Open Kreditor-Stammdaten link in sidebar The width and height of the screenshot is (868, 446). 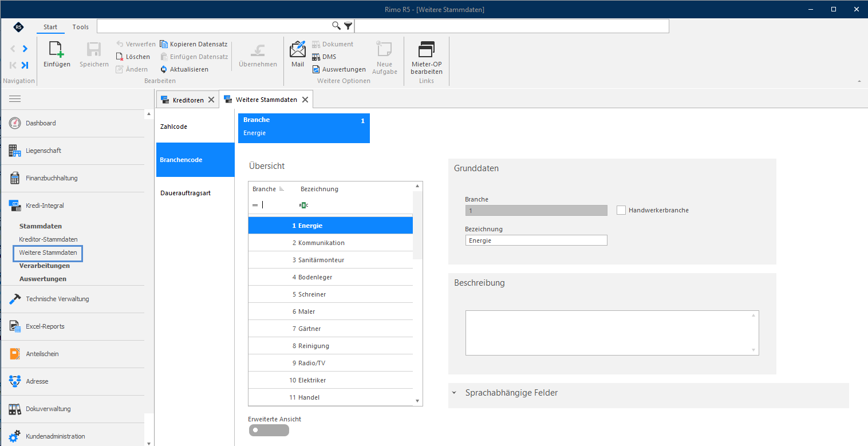pyautogui.click(x=49, y=239)
